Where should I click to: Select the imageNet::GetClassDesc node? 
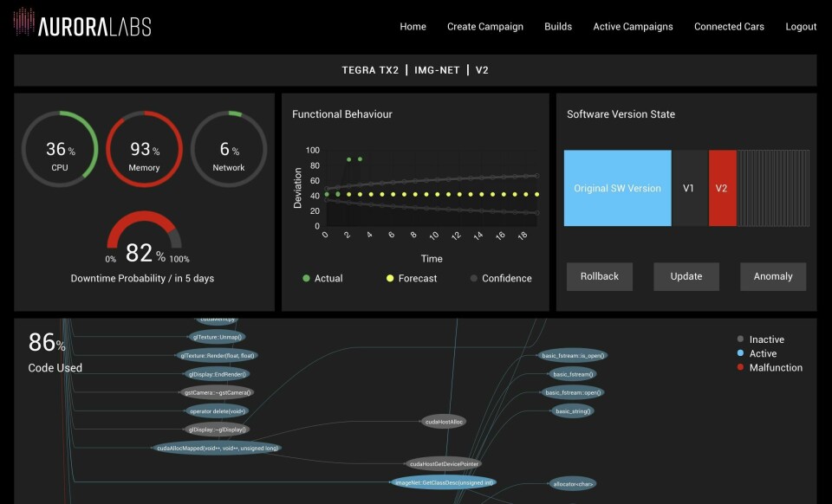pyautogui.click(x=443, y=481)
